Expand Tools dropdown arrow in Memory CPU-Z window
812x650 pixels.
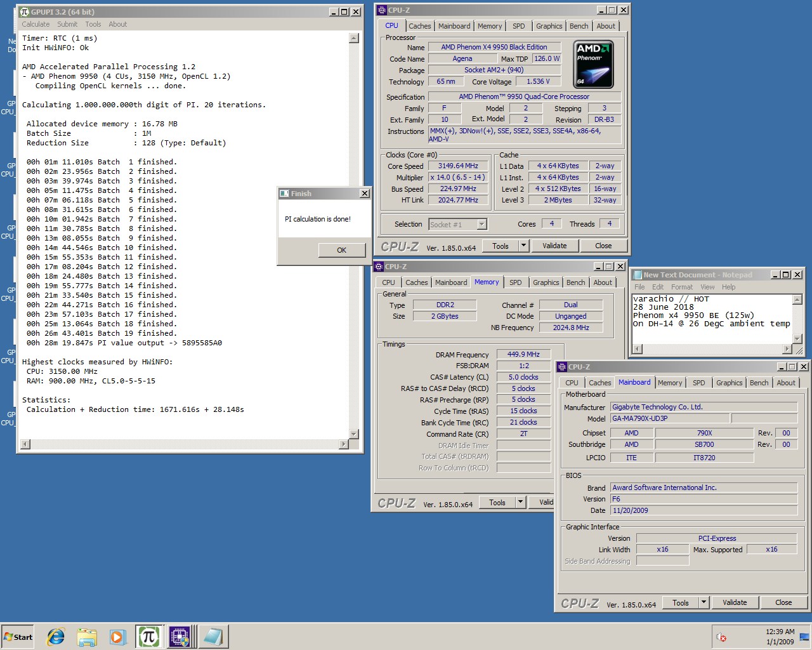[x=520, y=502]
